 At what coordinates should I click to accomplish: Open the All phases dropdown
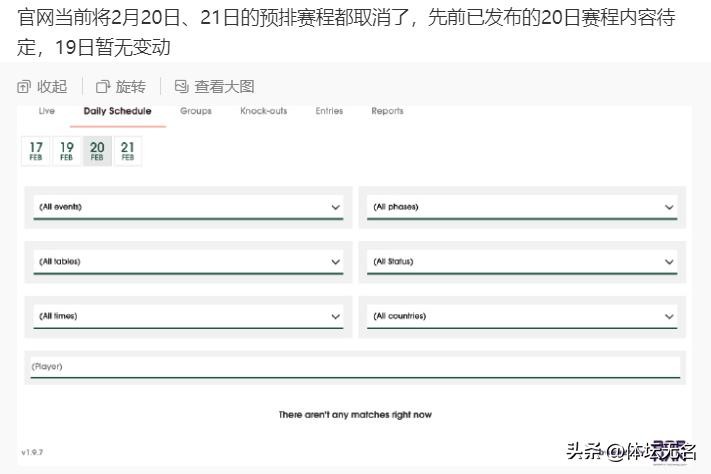coord(522,207)
